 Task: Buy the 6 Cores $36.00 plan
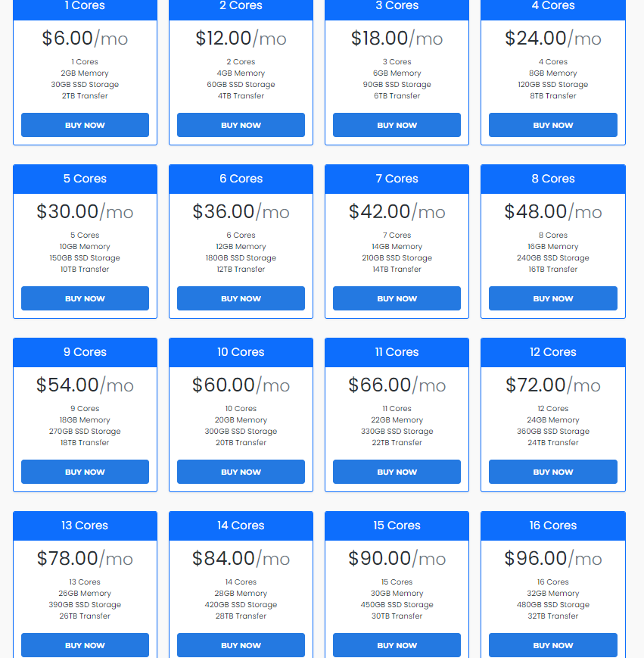click(x=241, y=298)
